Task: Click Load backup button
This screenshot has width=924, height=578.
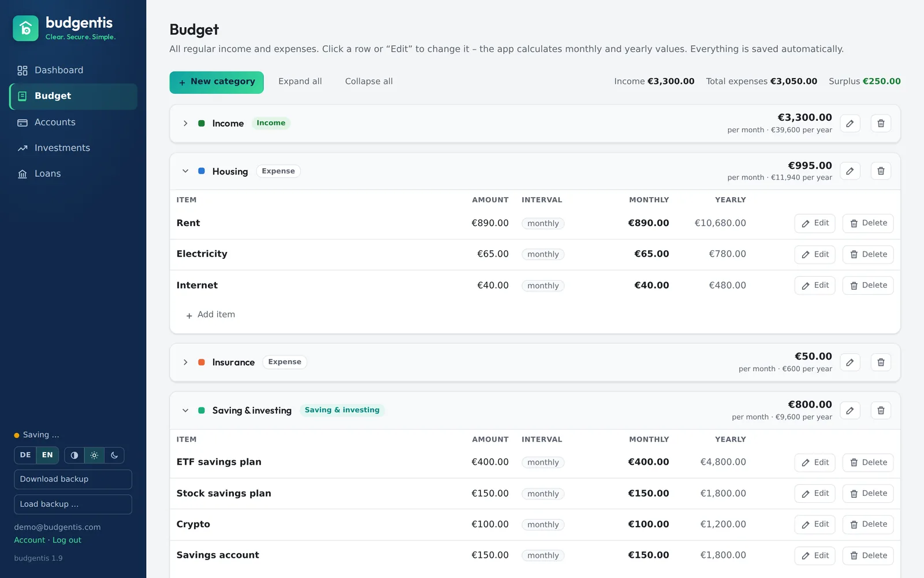Action: coord(73,505)
